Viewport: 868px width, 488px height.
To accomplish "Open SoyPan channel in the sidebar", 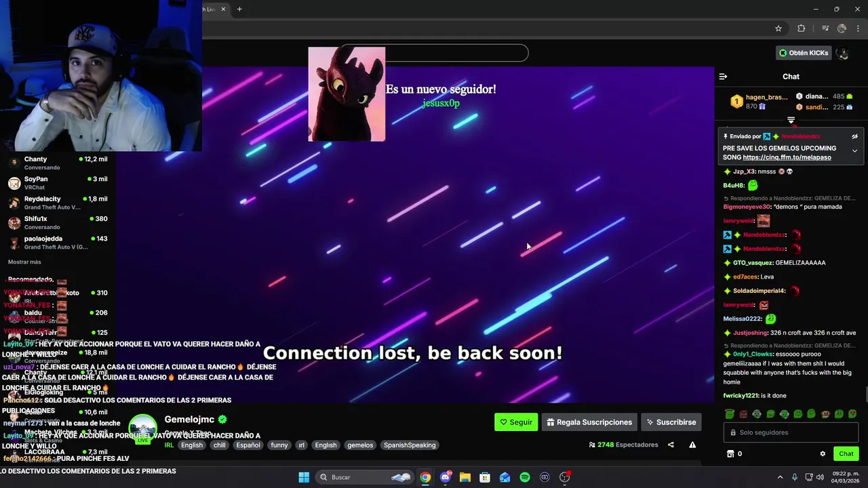I will [x=58, y=183].
